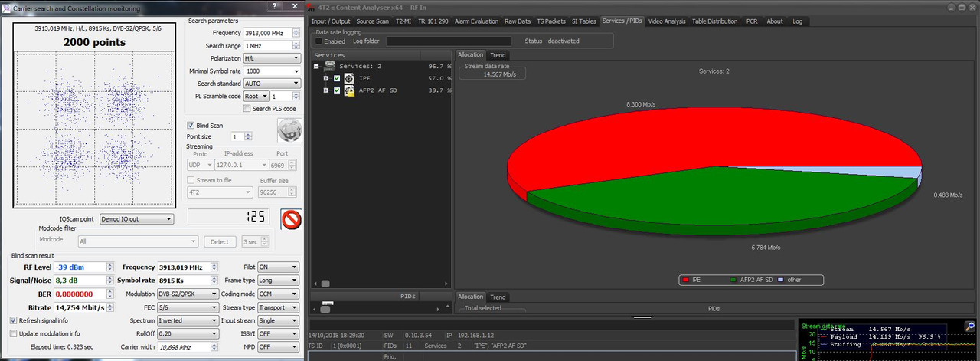This screenshot has height=361, width=980.
Task: Open the Frame type dropdown
Action: pos(277,281)
